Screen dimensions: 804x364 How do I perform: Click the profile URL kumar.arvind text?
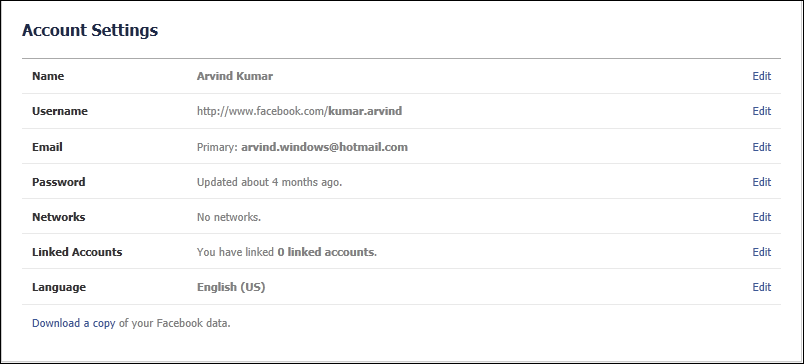click(x=365, y=111)
